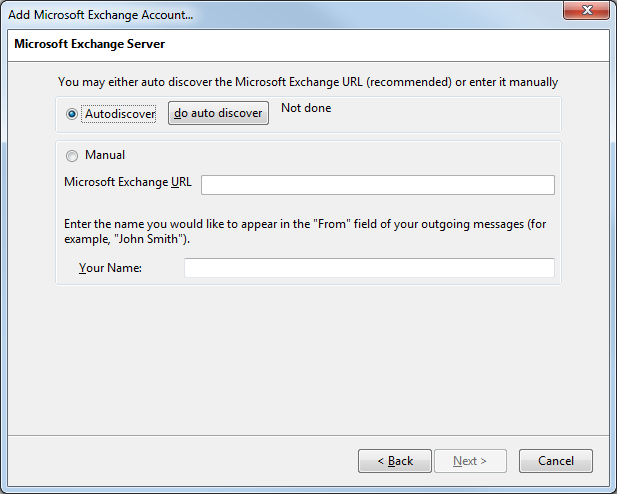This screenshot has height=494, width=617.
Task: Click the "John Smith" example text
Action: [x=148, y=239]
